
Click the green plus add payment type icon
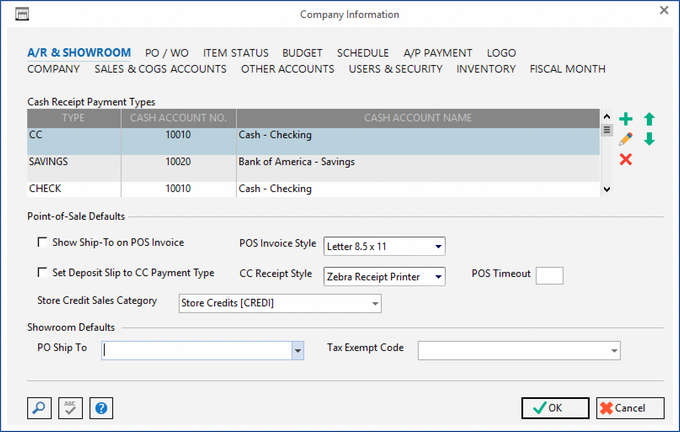[x=625, y=119]
